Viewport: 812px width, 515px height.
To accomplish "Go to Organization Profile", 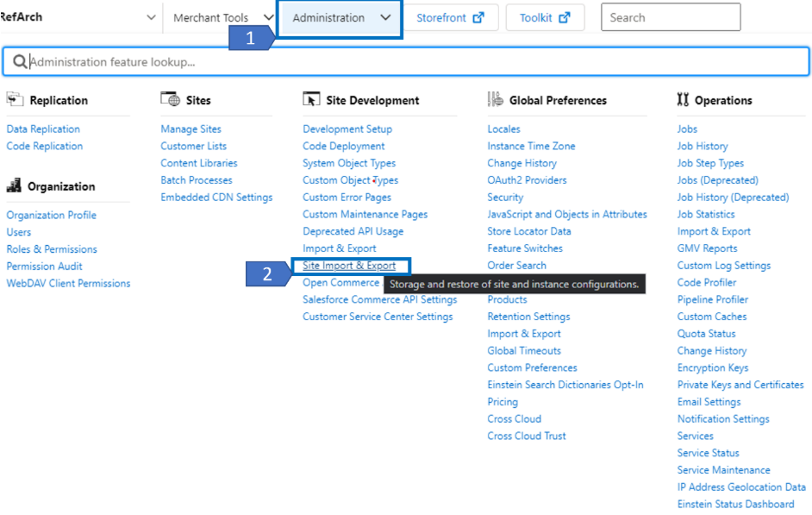I will coord(51,215).
